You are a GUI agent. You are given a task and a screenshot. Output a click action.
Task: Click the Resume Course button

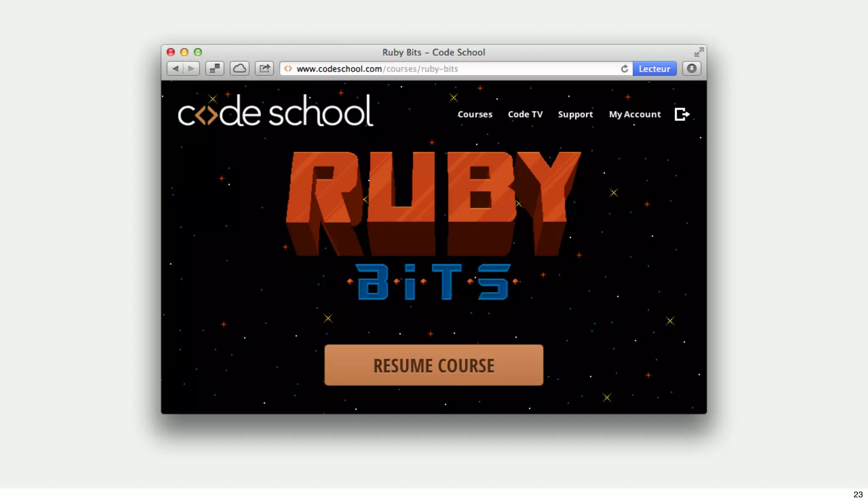click(x=434, y=365)
